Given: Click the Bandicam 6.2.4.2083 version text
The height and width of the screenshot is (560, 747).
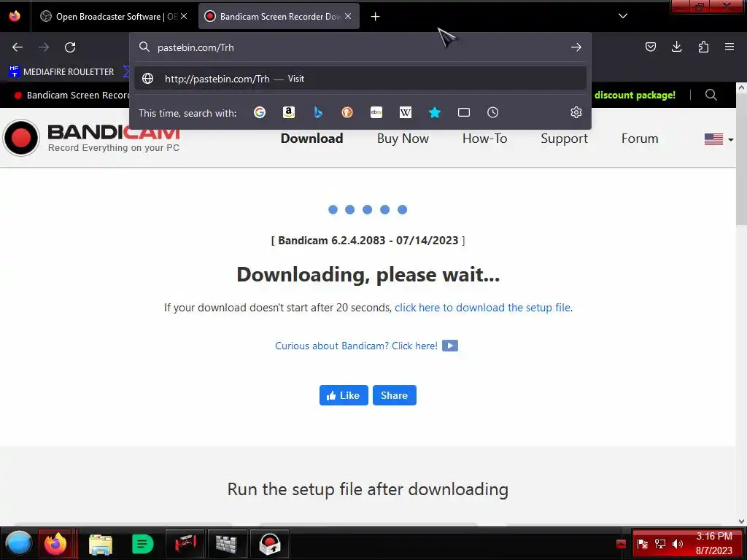Looking at the screenshot, I should tap(368, 241).
